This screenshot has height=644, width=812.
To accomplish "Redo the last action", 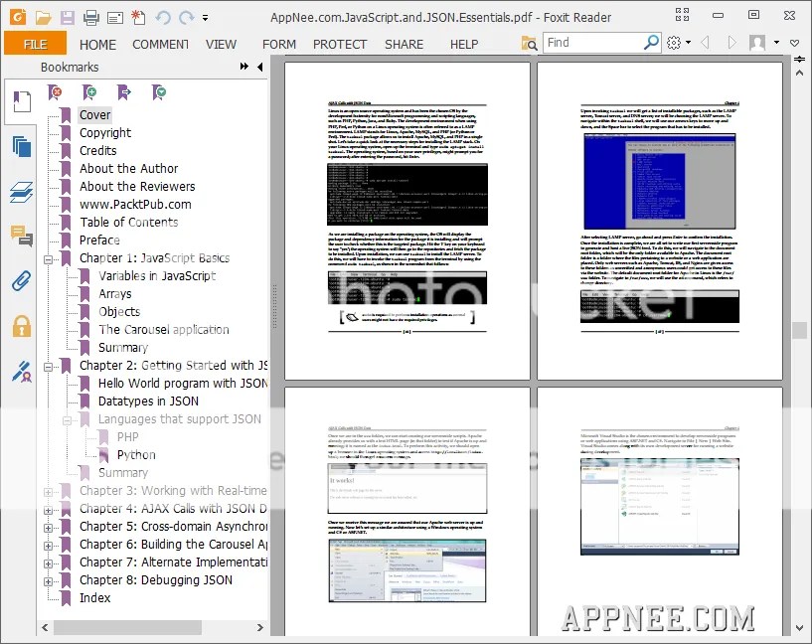I will 185,17.
